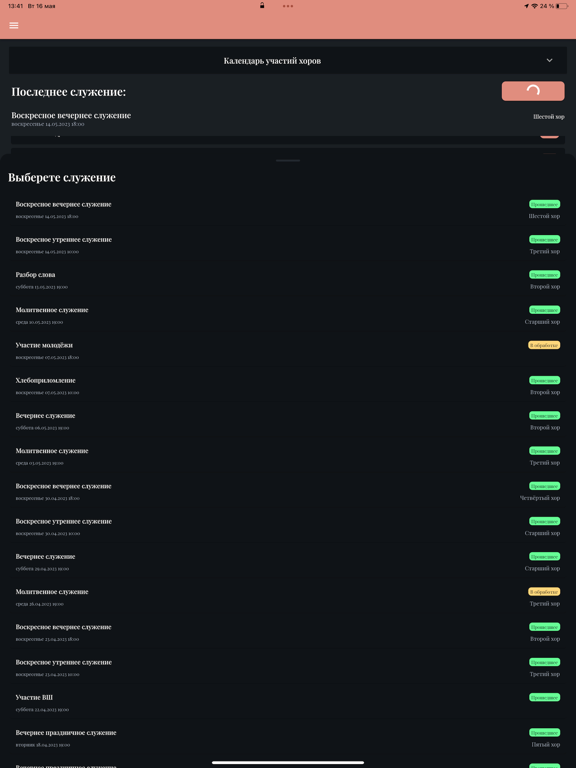The height and width of the screenshot is (768, 576).
Task: Tap the status bar clock 13:41
Action: click(16, 6)
